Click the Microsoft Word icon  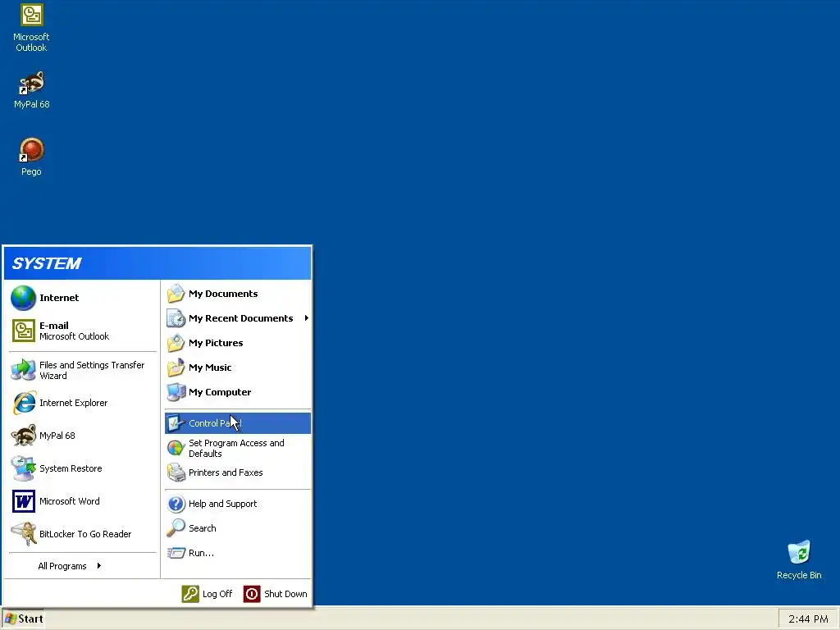tap(24, 501)
